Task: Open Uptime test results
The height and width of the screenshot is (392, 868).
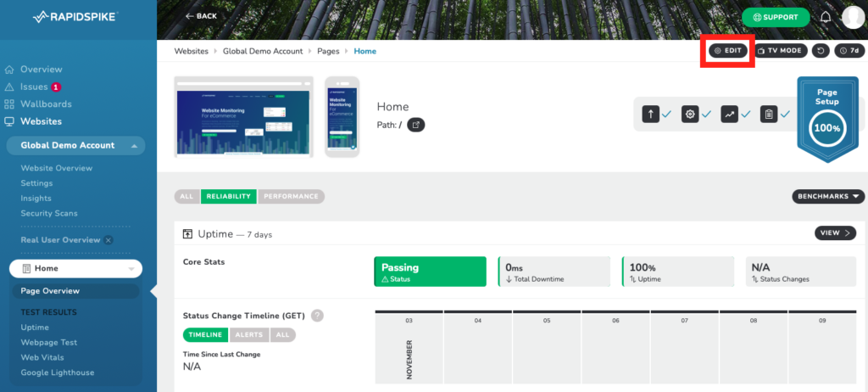Action: pyautogui.click(x=35, y=328)
